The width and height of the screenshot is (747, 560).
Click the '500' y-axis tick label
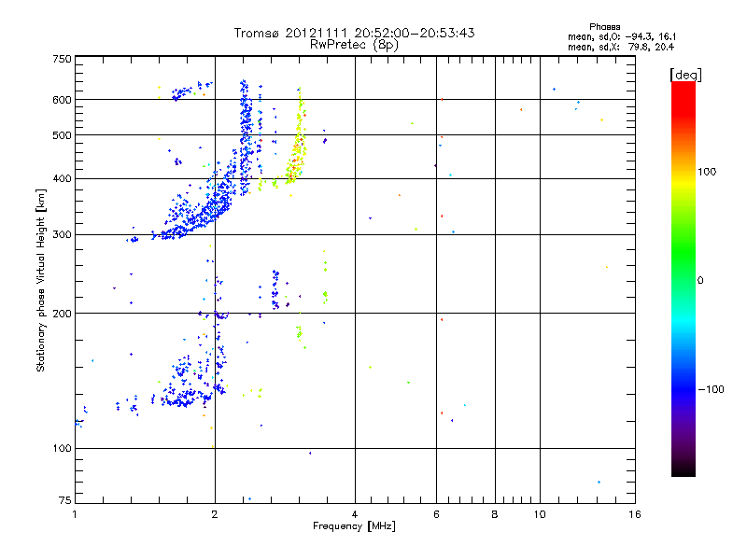tap(62, 135)
